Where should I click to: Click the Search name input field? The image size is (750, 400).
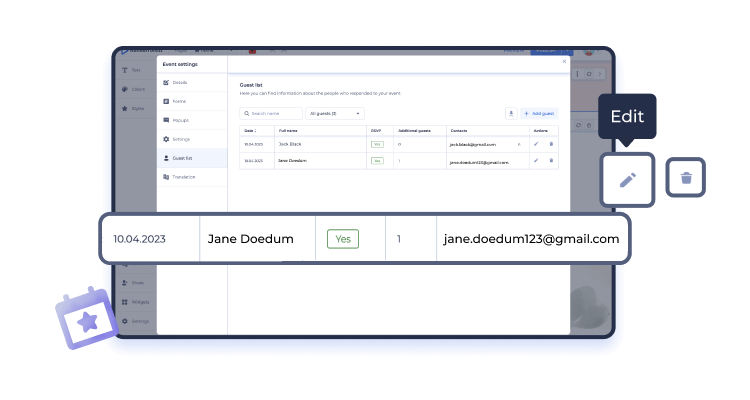pyautogui.click(x=271, y=114)
